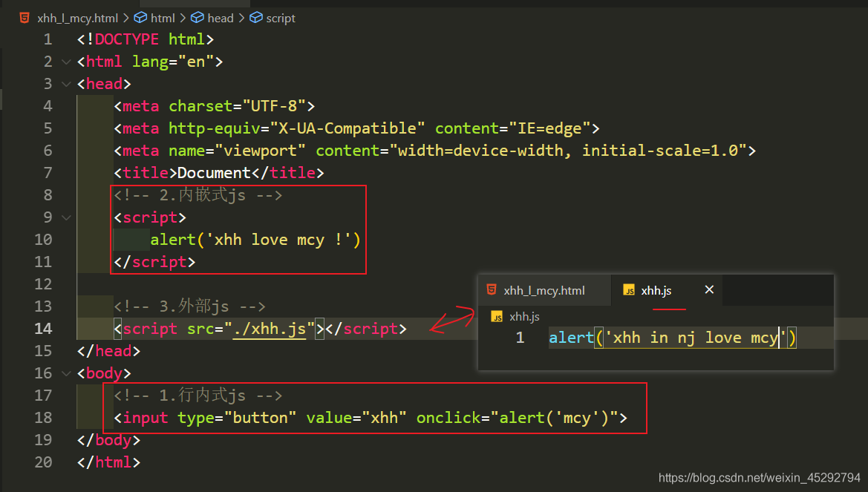
Task: Click the xhh_l_mcy.html breadcrumb item
Action: coord(77,19)
